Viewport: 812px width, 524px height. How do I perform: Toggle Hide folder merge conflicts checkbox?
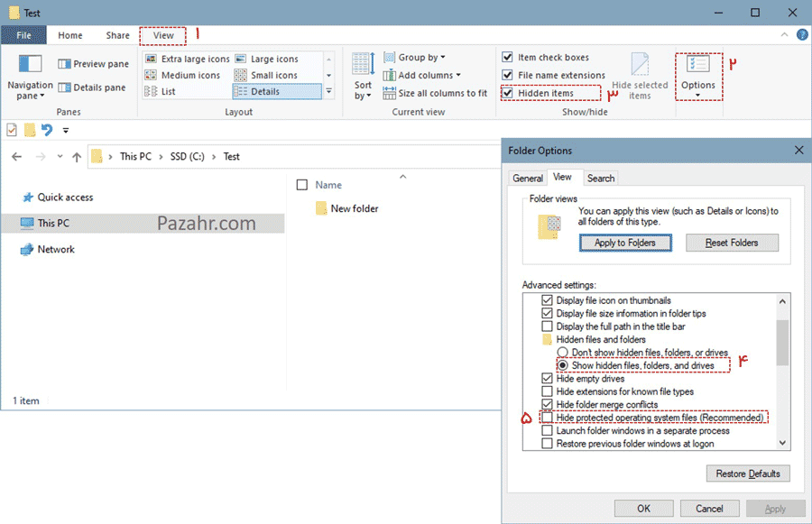coord(547,404)
